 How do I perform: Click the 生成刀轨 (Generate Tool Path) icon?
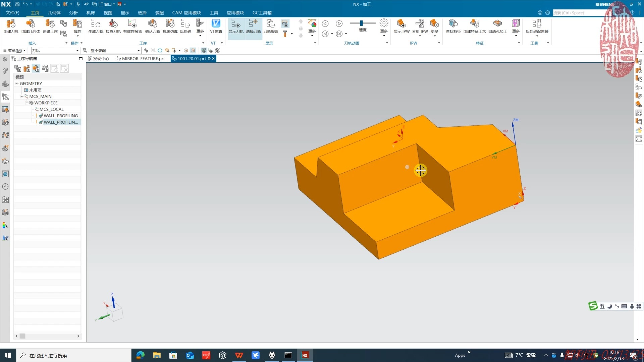tap(96, 24)
